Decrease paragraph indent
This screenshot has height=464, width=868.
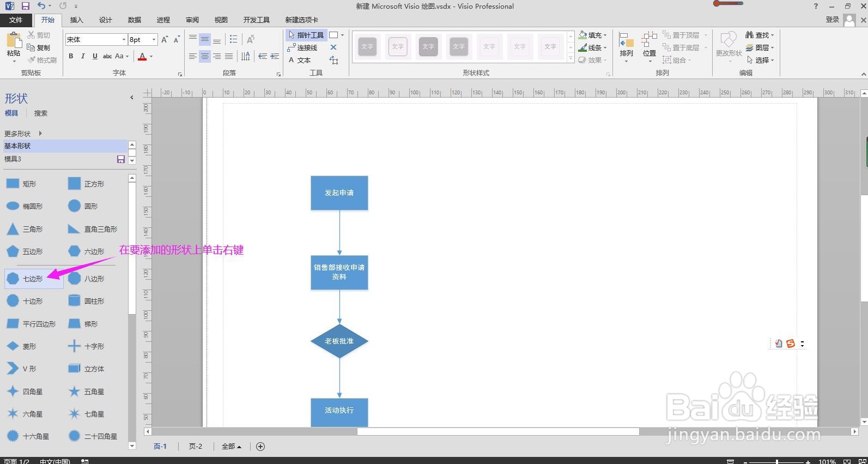tap(263, 56)
